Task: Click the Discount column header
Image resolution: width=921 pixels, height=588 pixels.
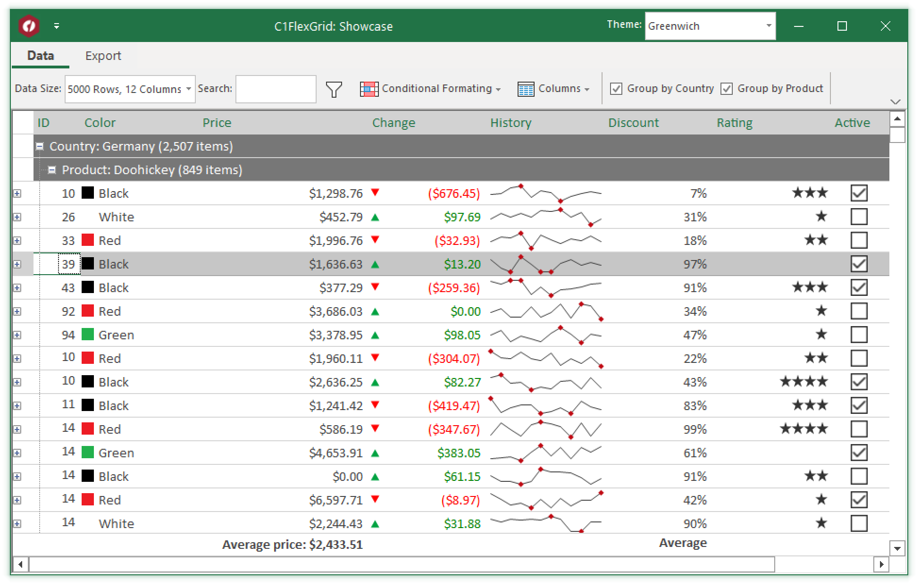Action: coord(633,123)
